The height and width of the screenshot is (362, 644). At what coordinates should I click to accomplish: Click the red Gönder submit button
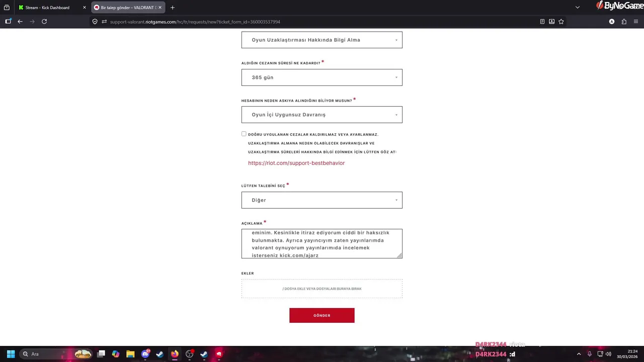[x=322, y=315]
